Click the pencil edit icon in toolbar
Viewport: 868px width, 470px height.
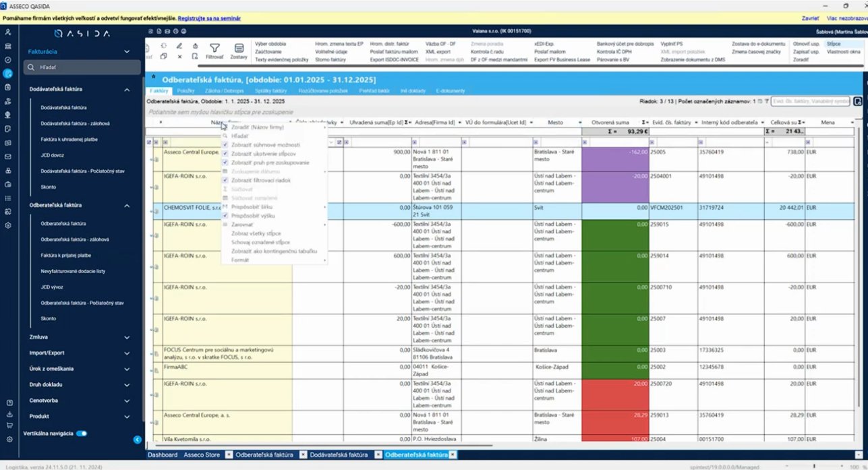[179, 46]
